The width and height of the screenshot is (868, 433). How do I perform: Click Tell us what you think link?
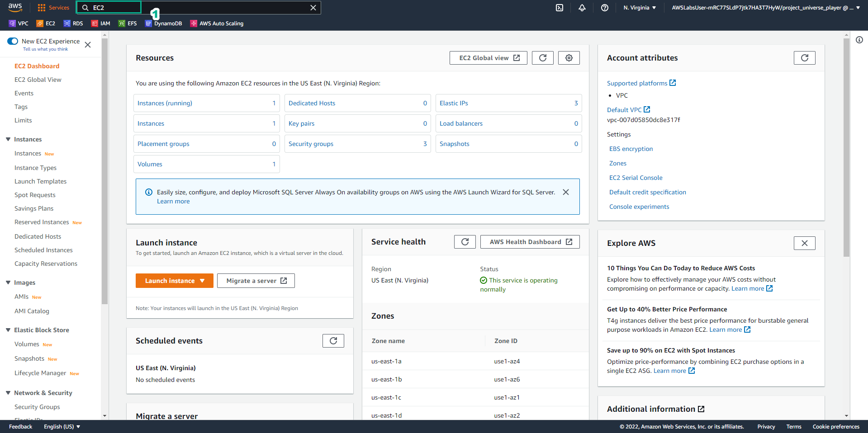click(46, 49)
